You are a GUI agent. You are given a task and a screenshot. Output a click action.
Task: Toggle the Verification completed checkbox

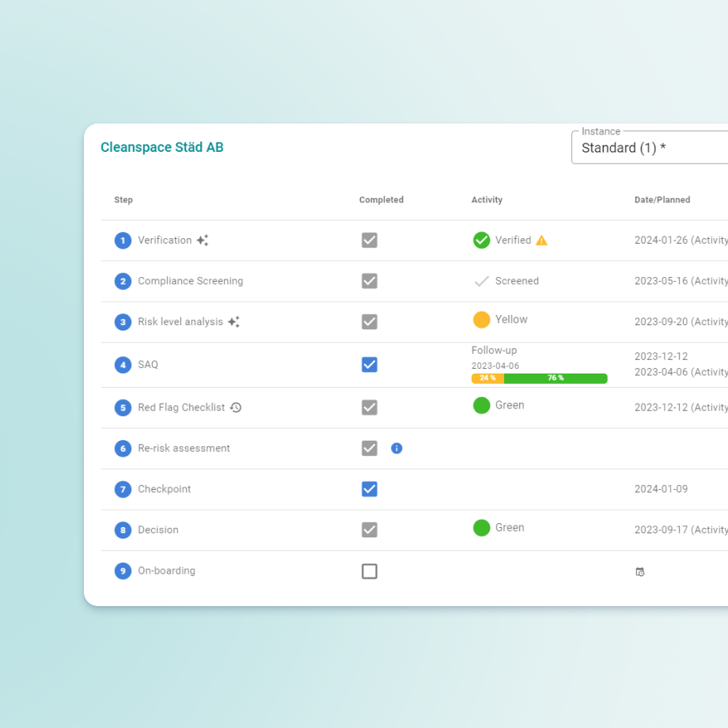370,241
